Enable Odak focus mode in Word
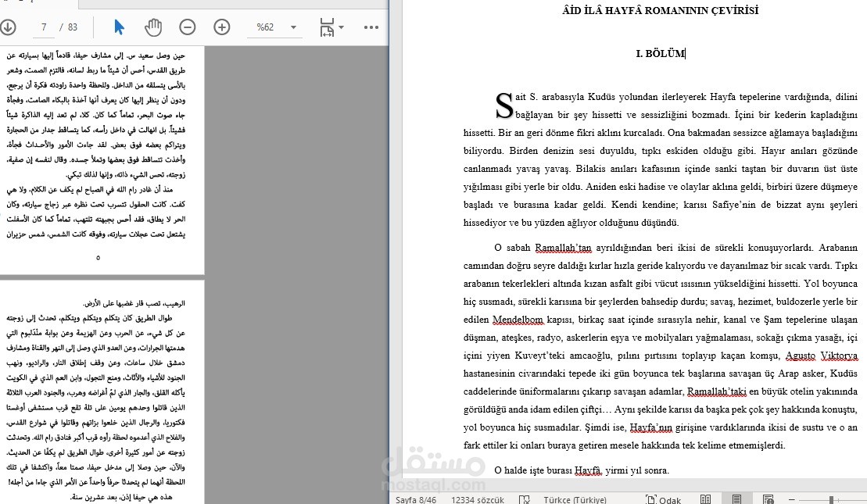 [x=663, y=499]
